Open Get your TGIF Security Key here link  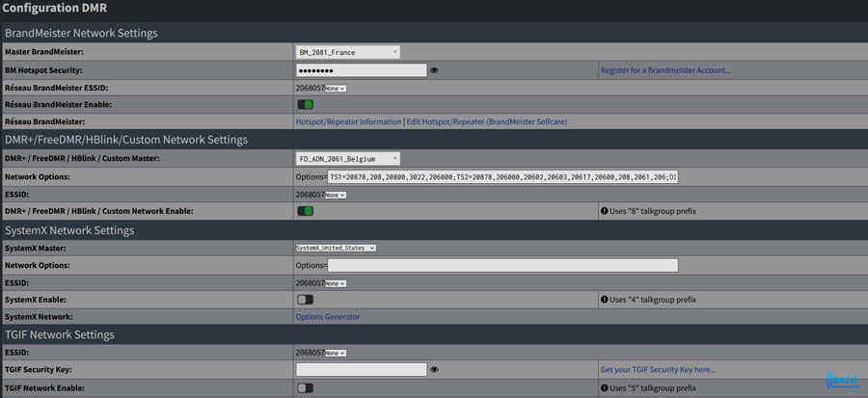(x=658, y=369)
